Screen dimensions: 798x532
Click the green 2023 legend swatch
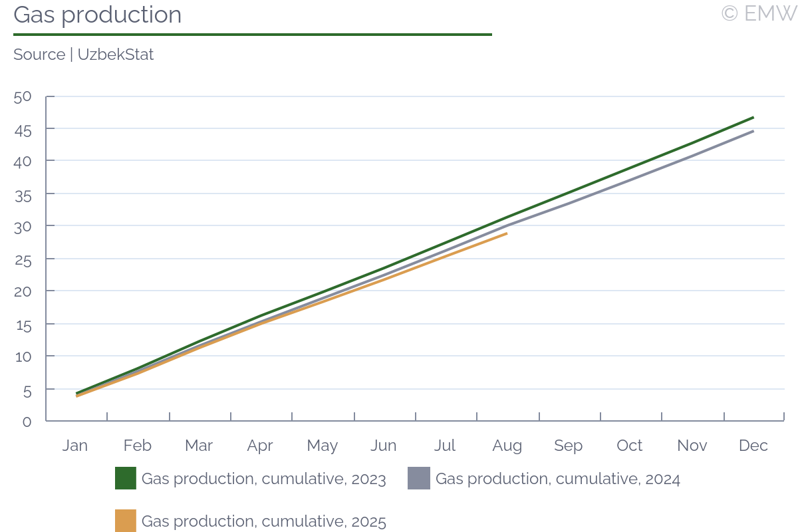tap(126, 478)
